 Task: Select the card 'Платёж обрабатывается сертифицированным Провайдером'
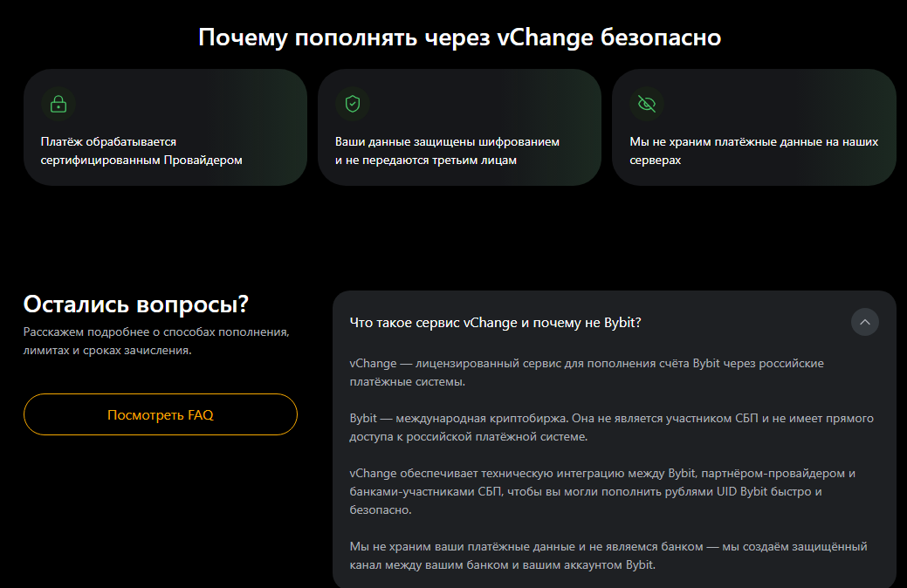tap(166, 127)
